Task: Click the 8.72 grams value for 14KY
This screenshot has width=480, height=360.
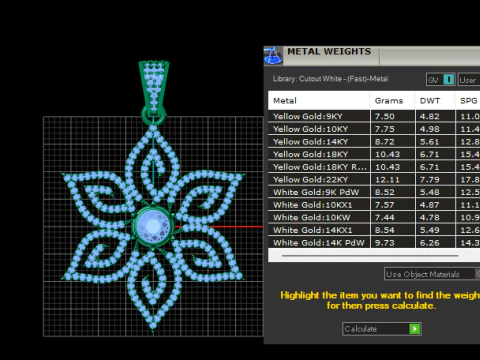Action: click(x=385, y=142)
